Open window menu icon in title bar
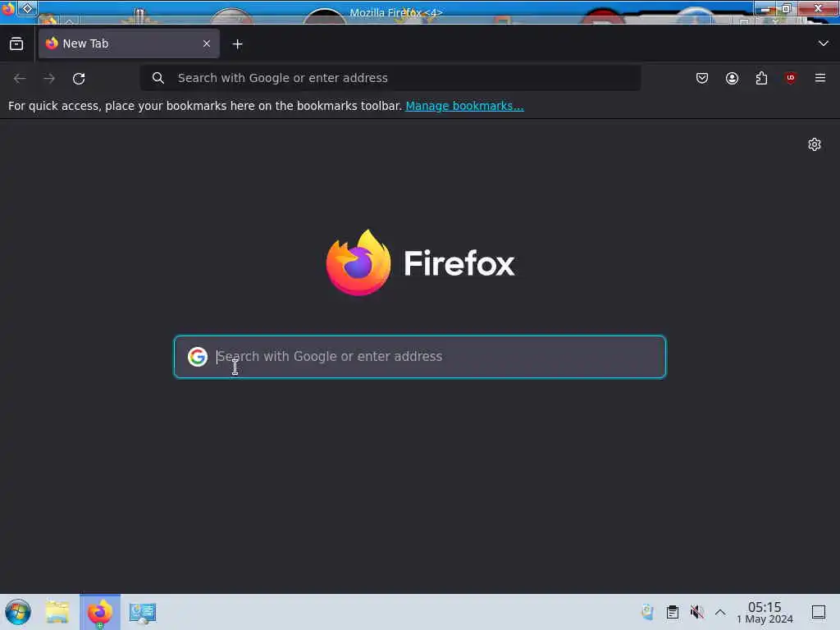840x630 pixels. [x=7, y=8]
